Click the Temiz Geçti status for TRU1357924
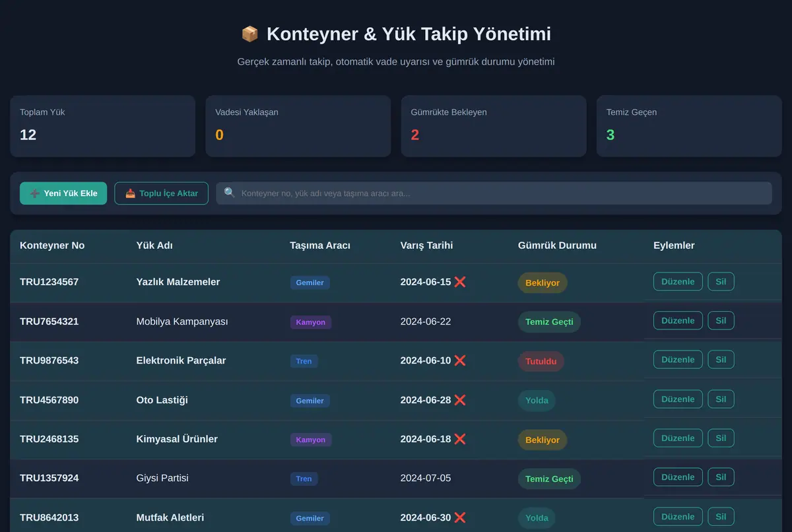The height and width of the screenshot is (532, 792). [549, 479]
